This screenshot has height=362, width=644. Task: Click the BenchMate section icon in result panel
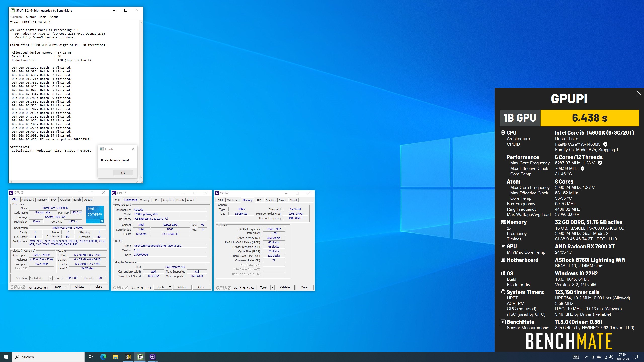coord(503,322)
